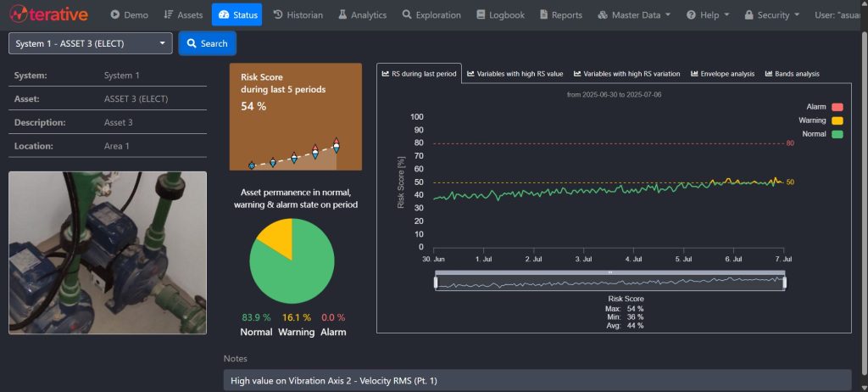Click the Analytics flask icon
This screenshot has width=868, height=392.
[342, 15]
